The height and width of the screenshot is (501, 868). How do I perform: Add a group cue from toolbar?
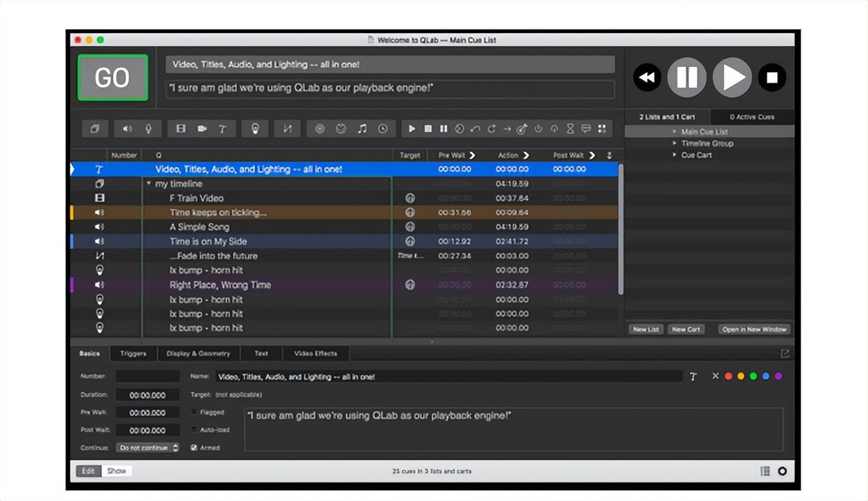pos(95,128)
